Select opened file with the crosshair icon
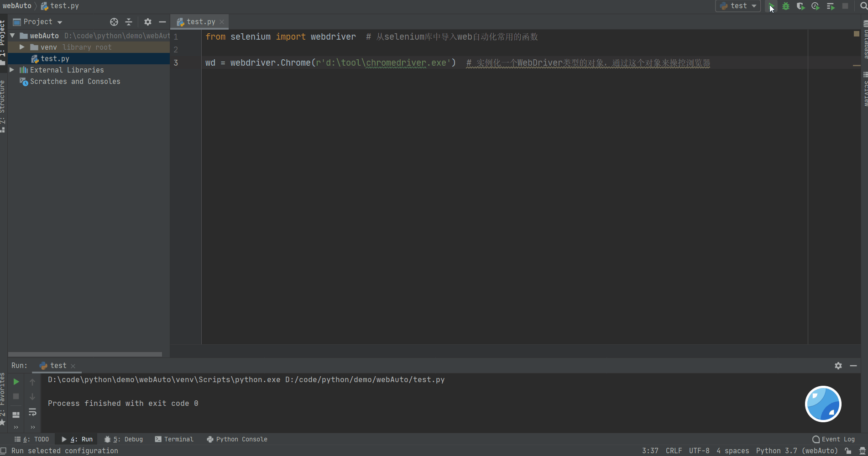Screen dimensions: 868x456 point(114,21)
